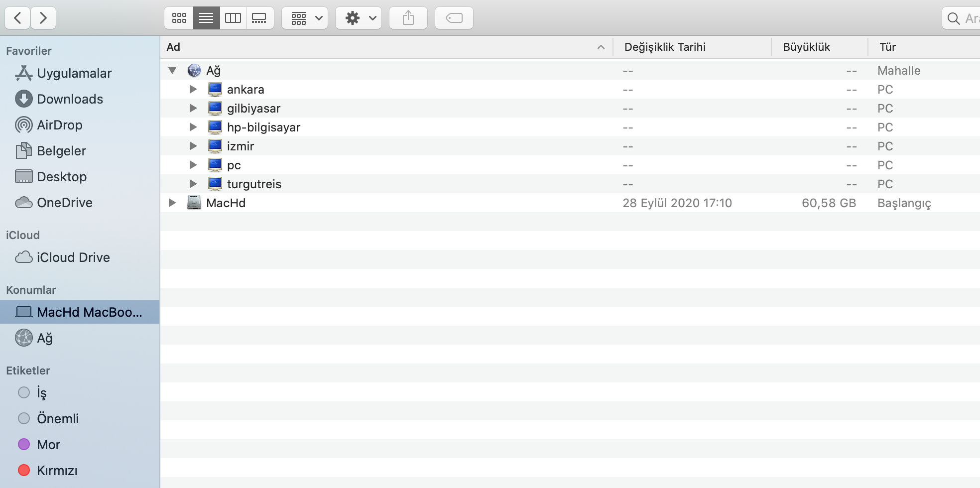The width and height of the screenshot is (980, 488).
Task: Expand the ankara computer row
Action: click(x=193, y=89)
